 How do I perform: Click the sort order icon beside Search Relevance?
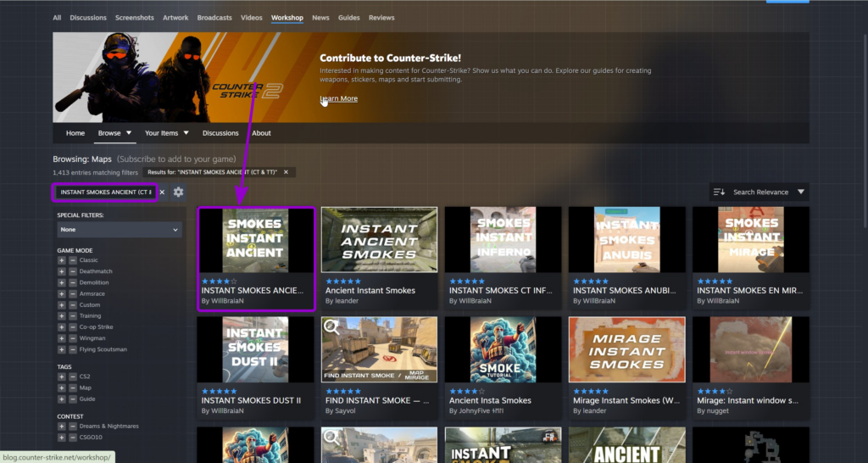pos(719,192)
